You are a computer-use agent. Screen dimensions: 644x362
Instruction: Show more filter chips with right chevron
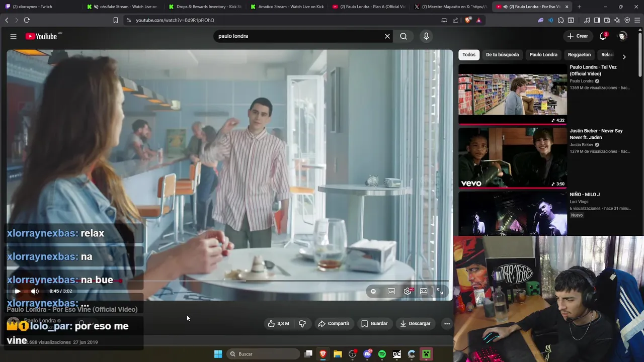coord(624,57)
